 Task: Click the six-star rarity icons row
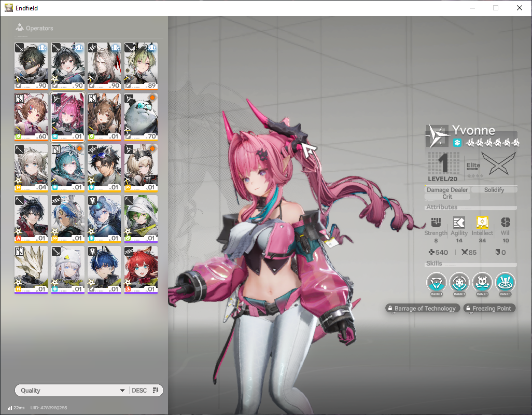(x=492, y=143)
